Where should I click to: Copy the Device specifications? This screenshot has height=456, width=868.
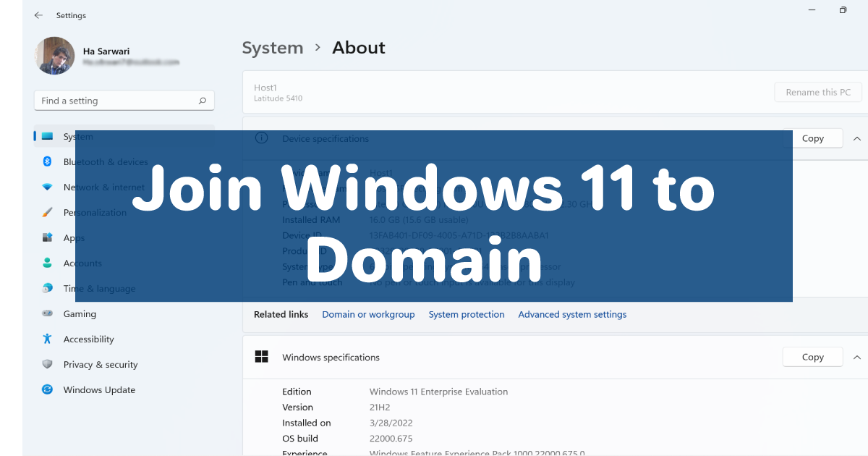[812, 138]
